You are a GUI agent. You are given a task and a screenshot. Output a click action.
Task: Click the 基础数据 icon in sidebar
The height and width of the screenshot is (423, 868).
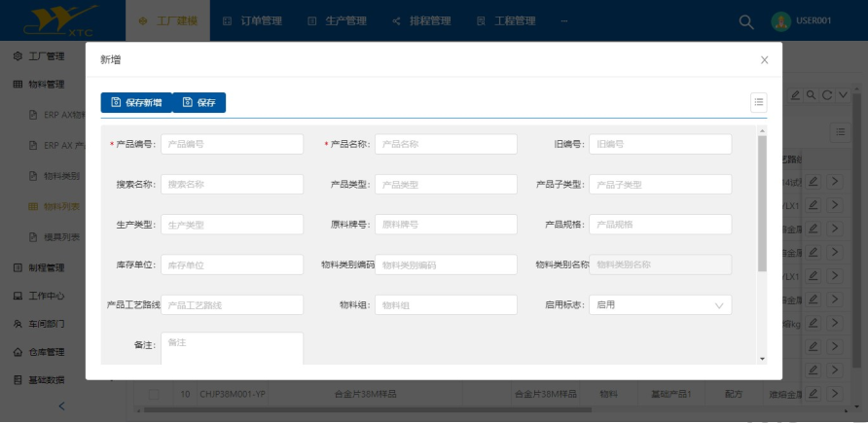coord(18,380)
